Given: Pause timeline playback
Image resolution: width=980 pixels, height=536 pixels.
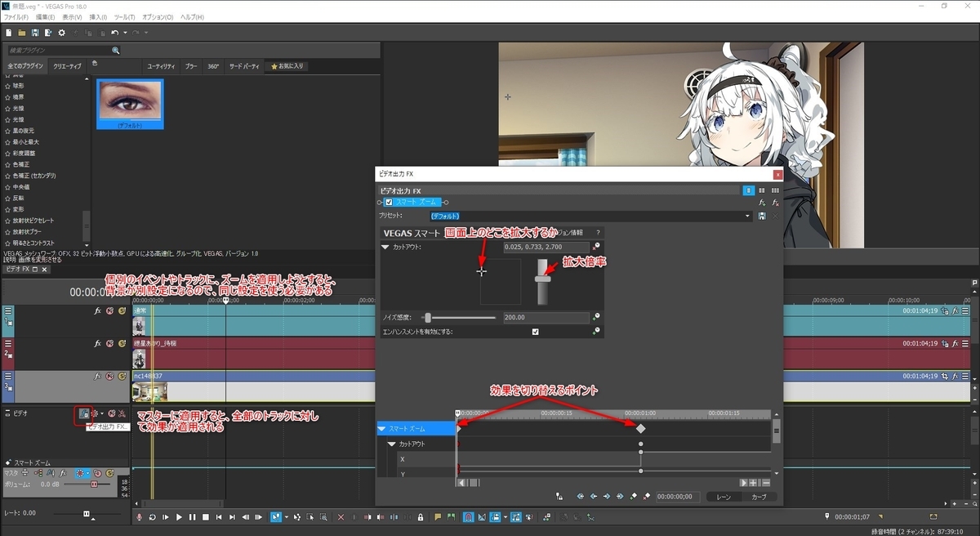Looking at the screenshot, I should (x=193, y=517).
